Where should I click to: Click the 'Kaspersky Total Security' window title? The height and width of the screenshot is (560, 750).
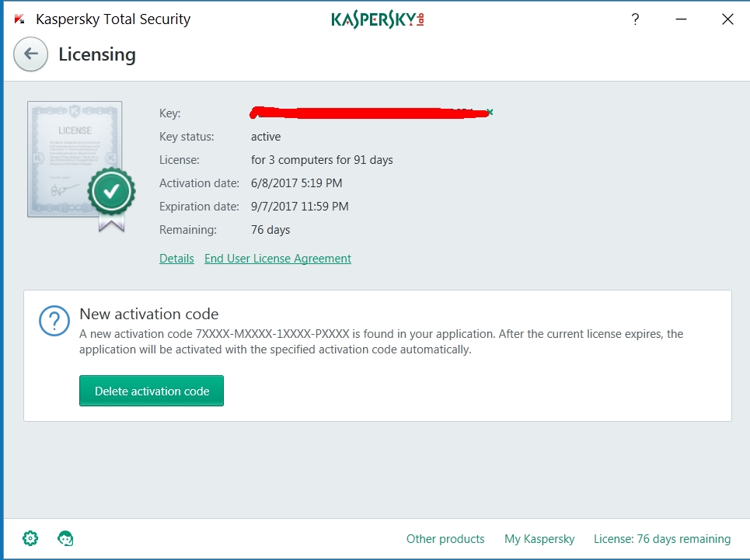113,19
